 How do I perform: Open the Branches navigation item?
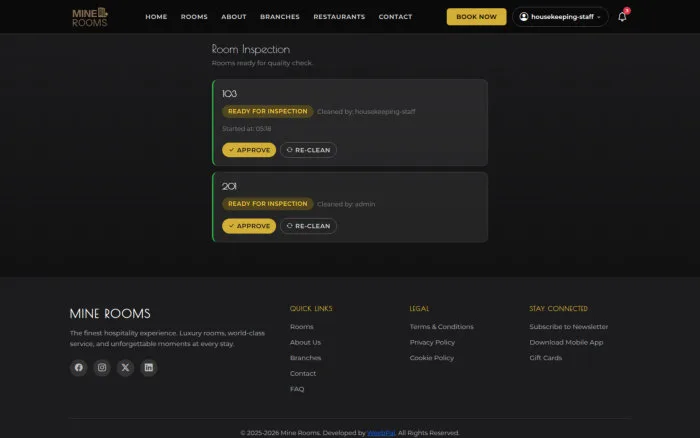(x=280, y=17)
